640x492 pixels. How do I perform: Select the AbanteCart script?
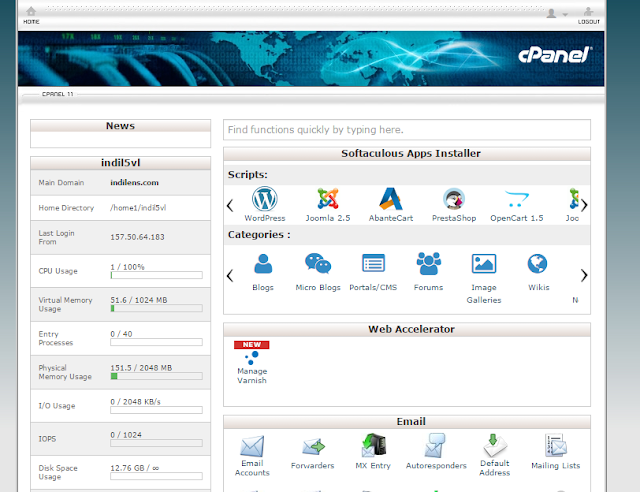pos(391,204)
